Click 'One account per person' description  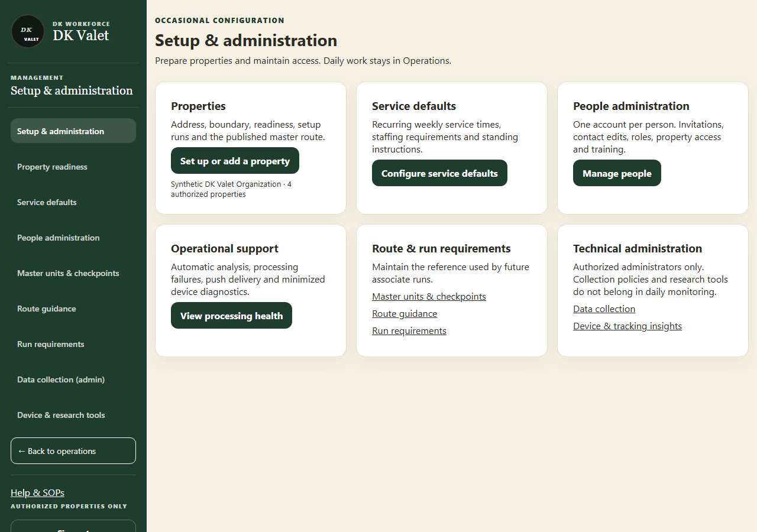[x=648, y=137]
